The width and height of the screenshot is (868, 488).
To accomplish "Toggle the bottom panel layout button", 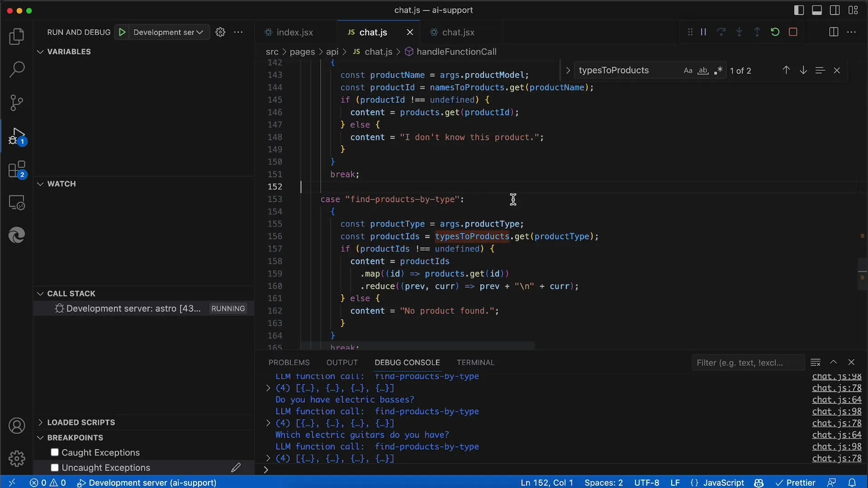I will tap(817, 10).
